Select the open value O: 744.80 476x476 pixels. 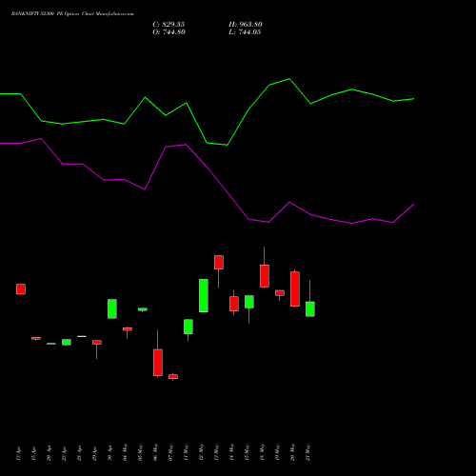tap(169, 32)
